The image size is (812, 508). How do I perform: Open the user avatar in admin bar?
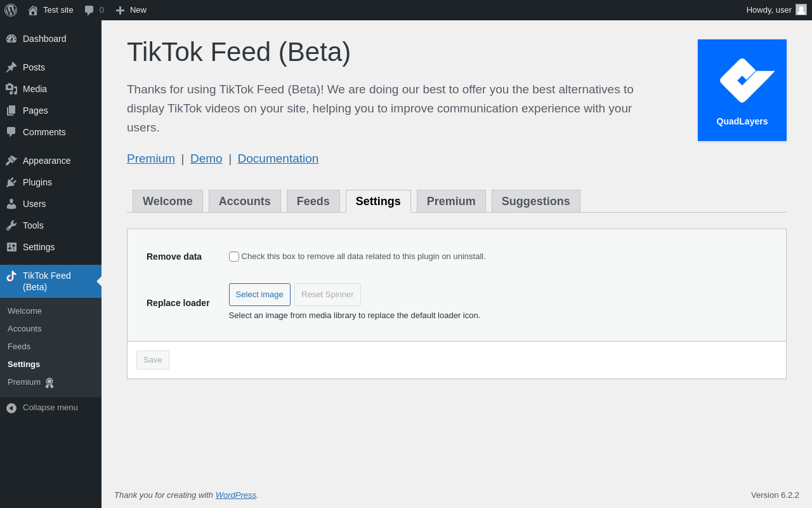pyautogui.click(x=801, y=10)
